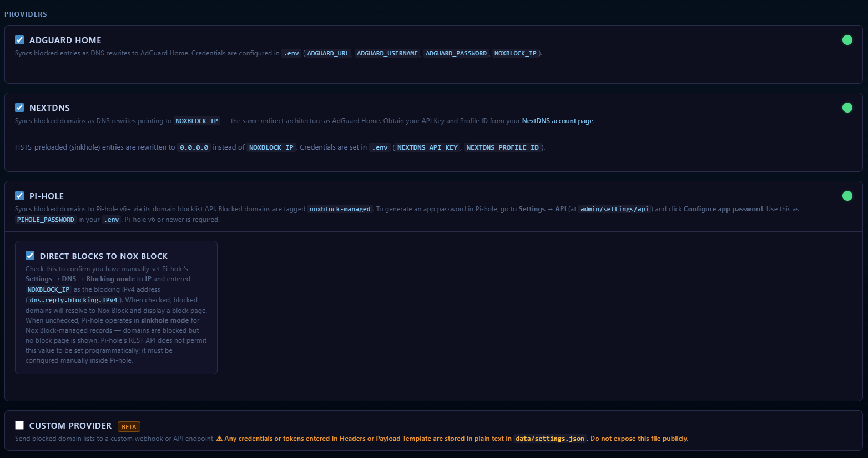868x458 pixels.
Task: Click the NEXTDNS heading label
Action: [x=49, y=108]
